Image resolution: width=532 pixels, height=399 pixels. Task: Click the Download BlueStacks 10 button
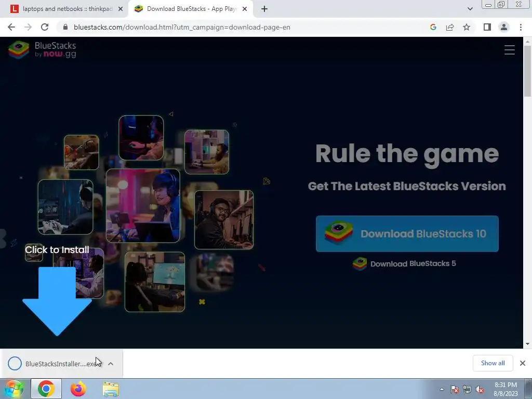407,234
